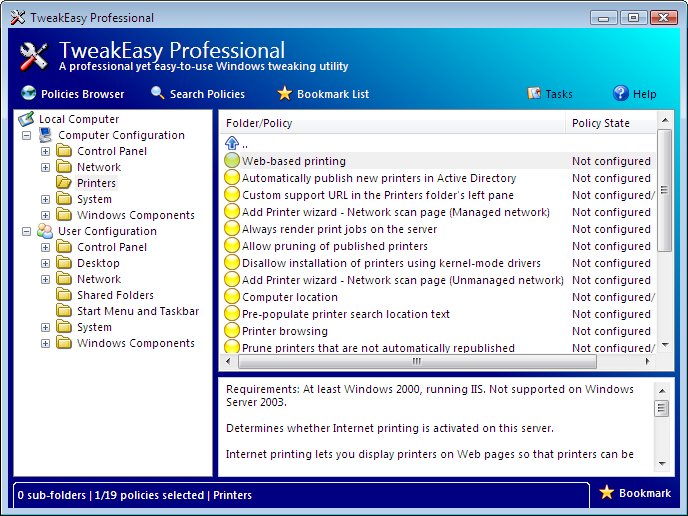This screenshot has width=688, height=516.
Task: Select the Printers tree item
Action: (96, 183)
